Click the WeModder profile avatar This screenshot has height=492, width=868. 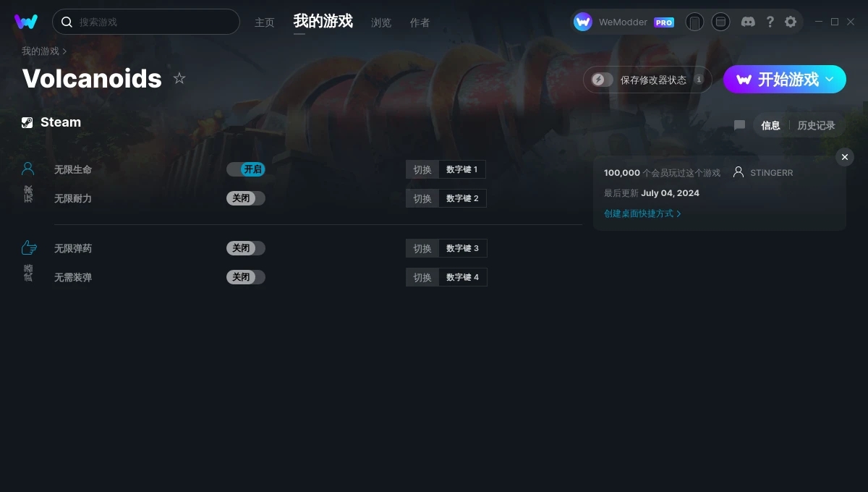(x=583, y=22)
